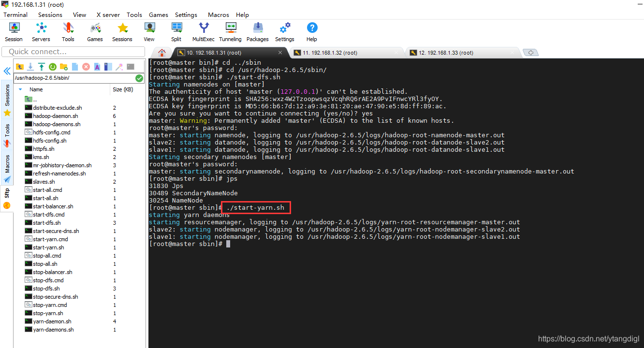Close tab 10. 192.168.1.31 (root)

point(280,53)
